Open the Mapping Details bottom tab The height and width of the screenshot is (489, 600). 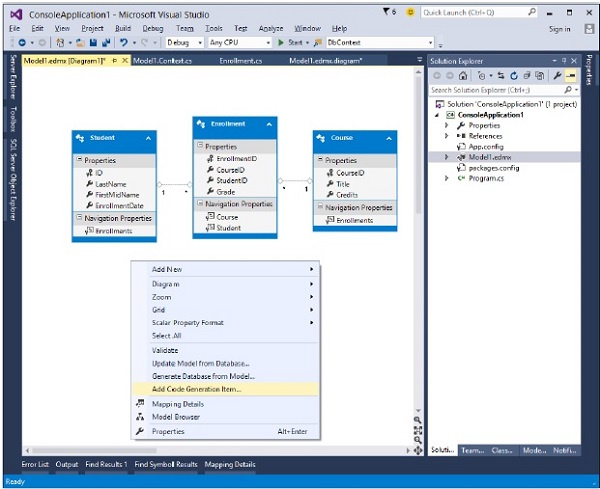point(230,464)
